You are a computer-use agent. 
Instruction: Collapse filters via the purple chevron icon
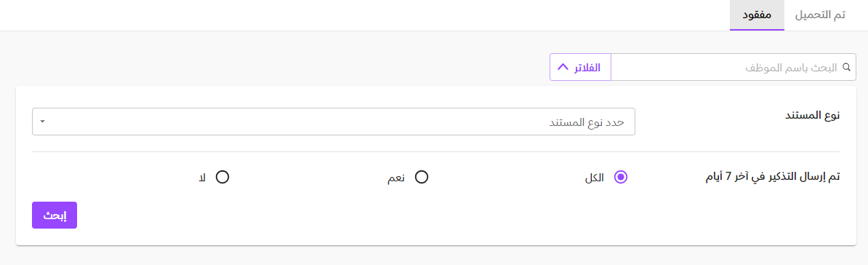pyautogui.click(x=563, y=67)
